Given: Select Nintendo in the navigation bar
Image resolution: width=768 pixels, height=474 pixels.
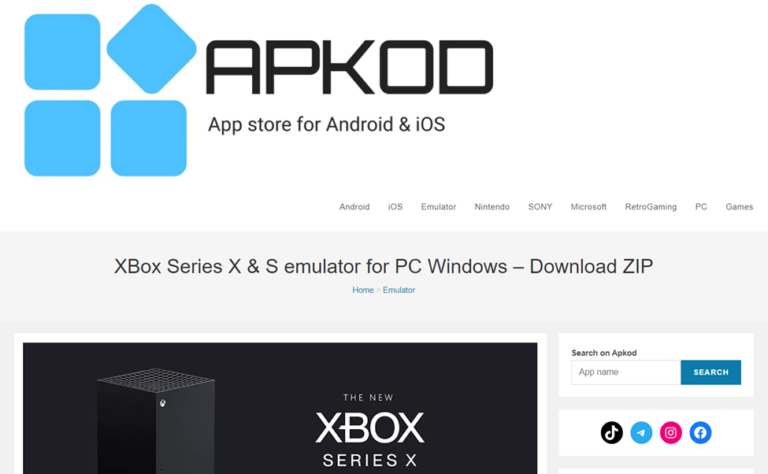Looking at the screenshot, I should pos(492,207).
